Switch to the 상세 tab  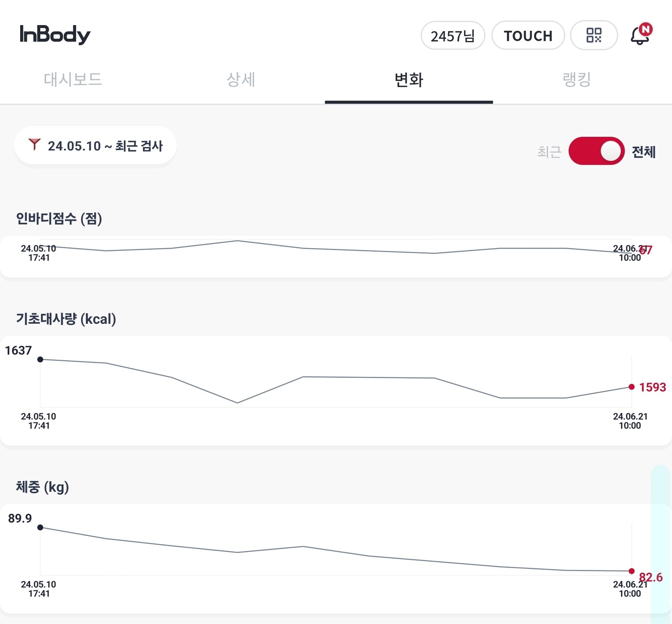pyautogui.click(x=241, y=80)
